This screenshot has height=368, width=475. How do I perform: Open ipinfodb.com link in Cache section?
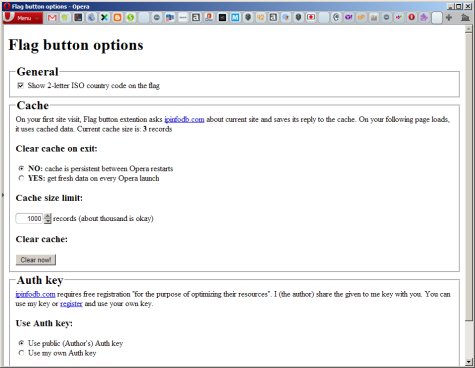point(184,119)
